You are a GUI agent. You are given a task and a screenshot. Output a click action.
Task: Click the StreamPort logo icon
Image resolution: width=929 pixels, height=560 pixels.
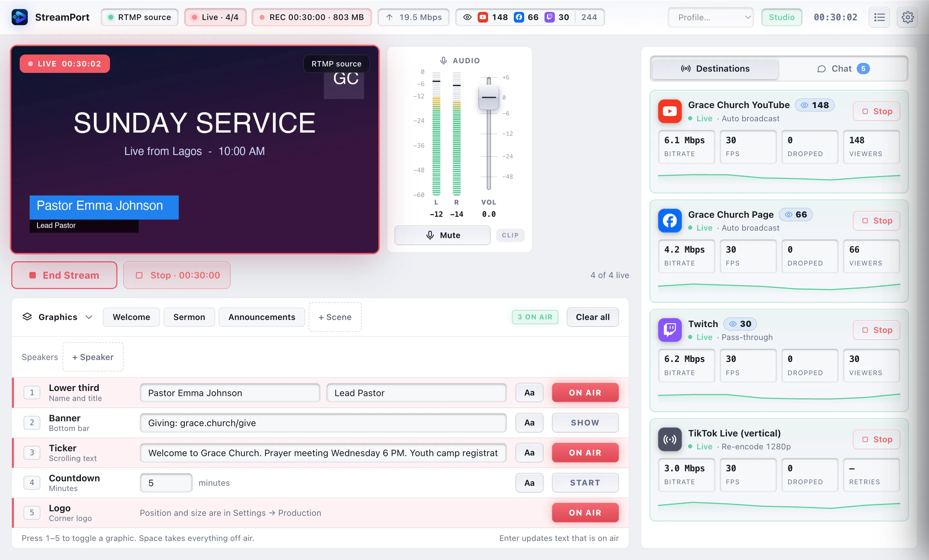[20, 17]
